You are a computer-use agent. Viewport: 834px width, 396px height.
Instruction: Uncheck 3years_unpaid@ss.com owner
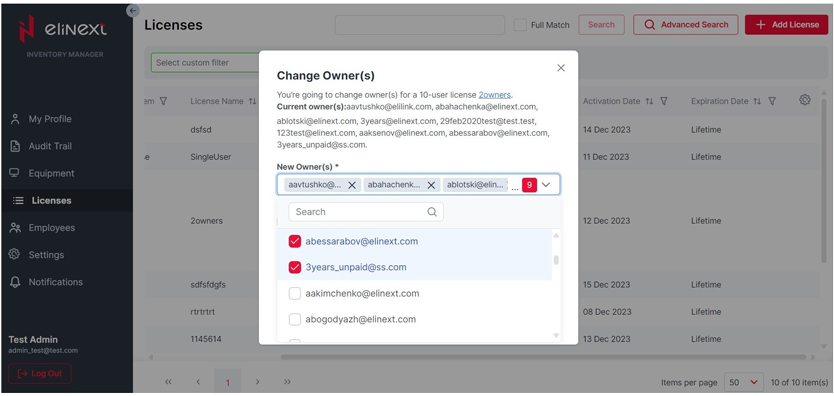pyautogui.click(x=295, y=267)
